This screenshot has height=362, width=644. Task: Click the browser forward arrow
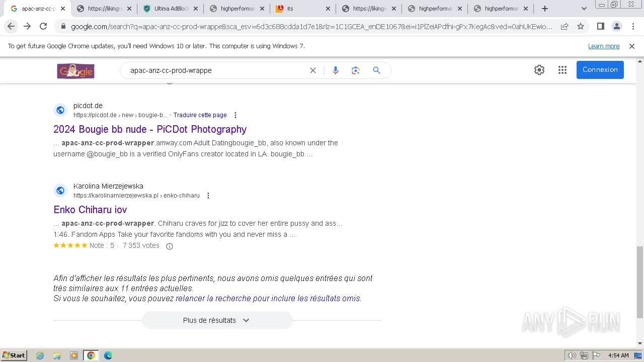(x=27, y=26)
